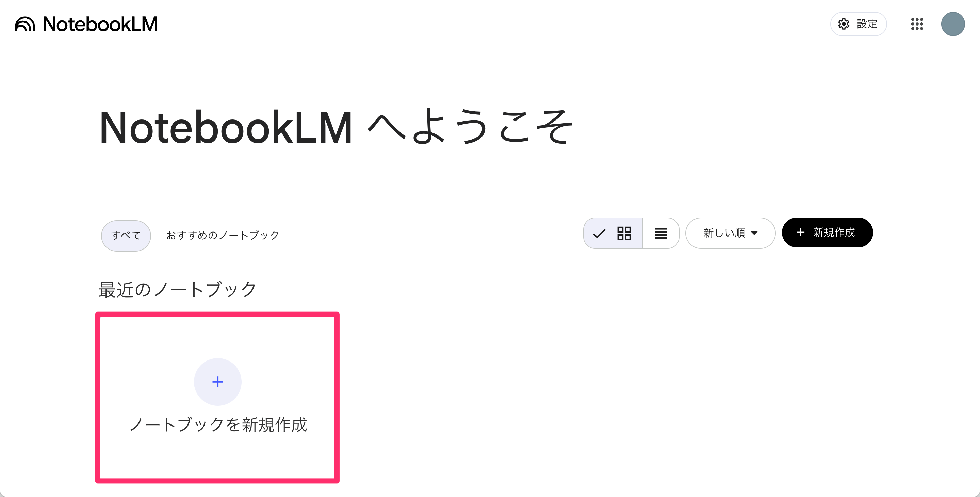Viewport: 980px width, 497px height.
Task: Open the Google apps grid icon
Action: click(x=917, y=24)
